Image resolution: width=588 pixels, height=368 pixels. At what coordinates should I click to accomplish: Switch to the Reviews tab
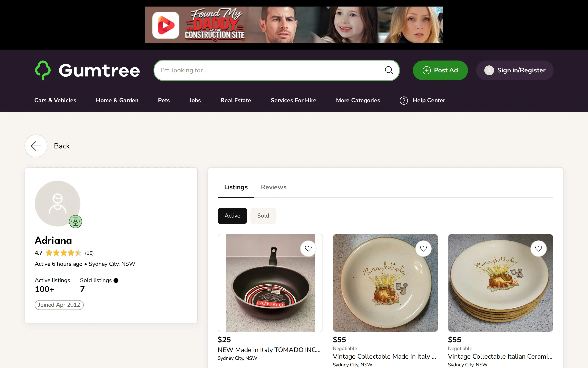[274, 187]
